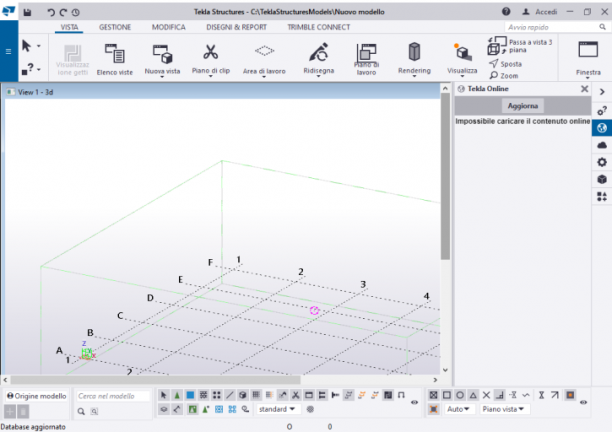The height and width of the screenshot is (432, 612).
Task: Click the Redo arrow icon
Action: coord(63,12)
